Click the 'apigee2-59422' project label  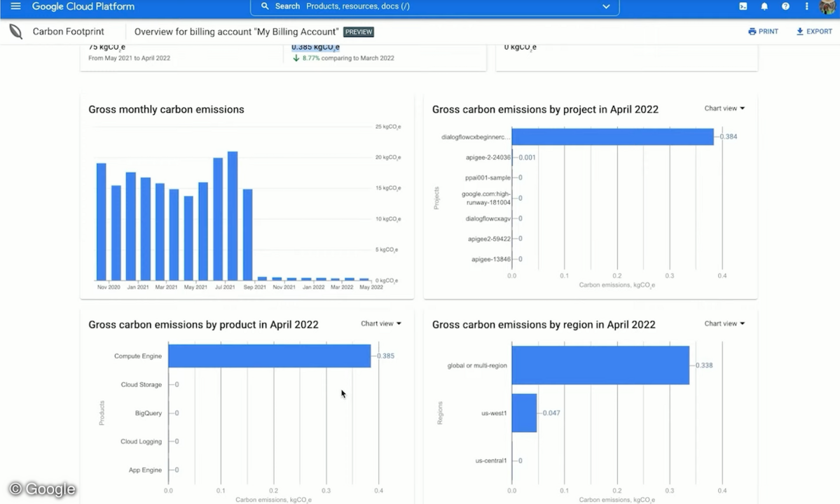[489, 239]
